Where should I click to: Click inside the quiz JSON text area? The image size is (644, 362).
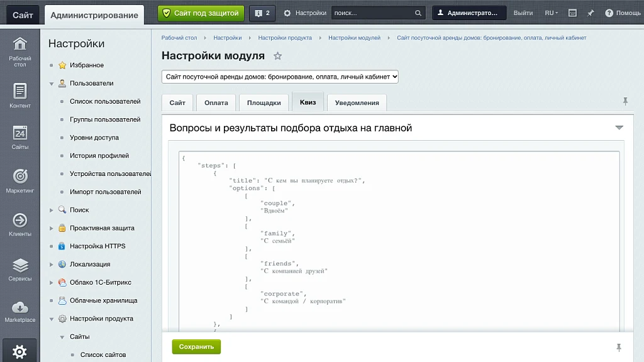point(399,241)
